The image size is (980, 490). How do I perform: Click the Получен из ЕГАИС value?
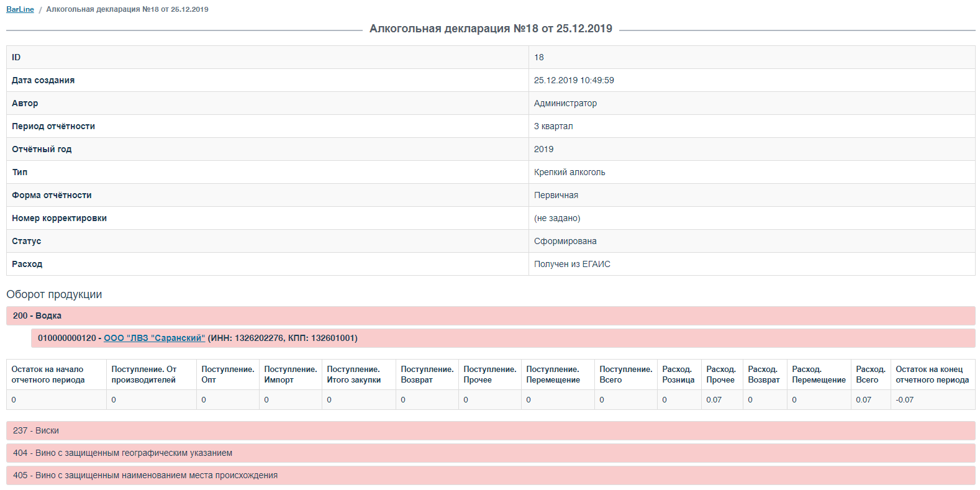(x=572, y=264)
